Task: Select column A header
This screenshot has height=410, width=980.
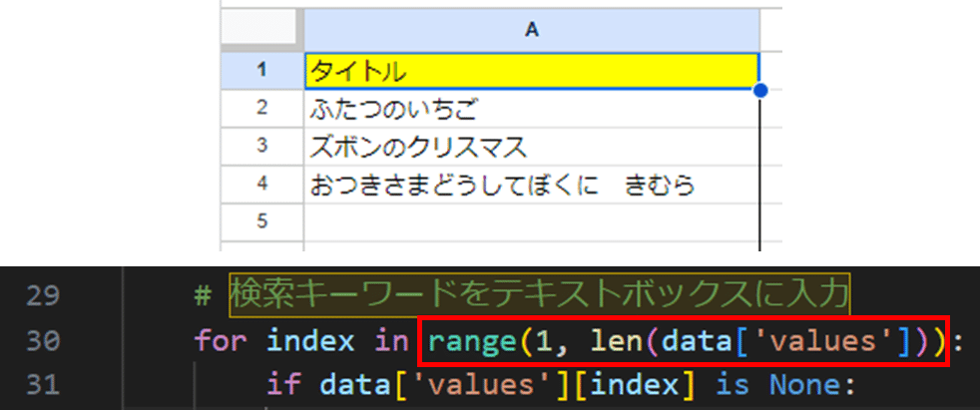Action: click(532, 31)
